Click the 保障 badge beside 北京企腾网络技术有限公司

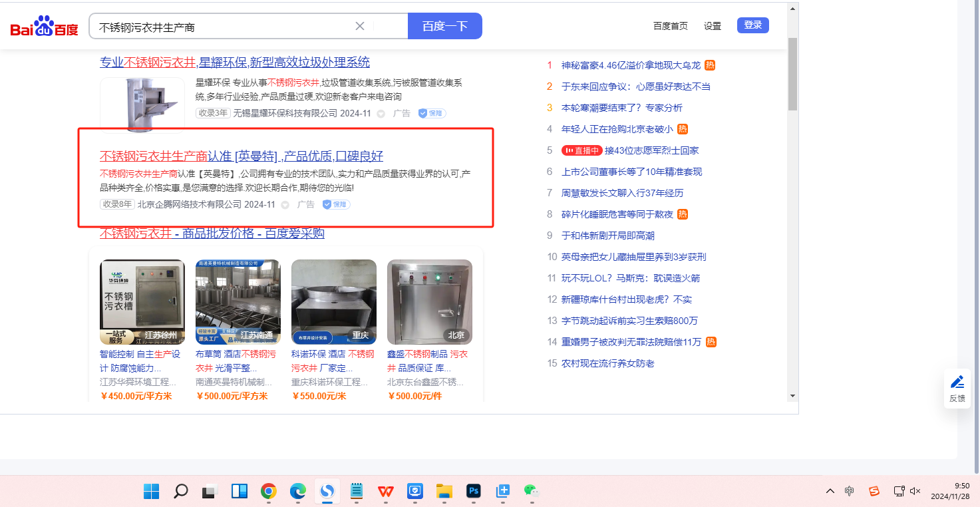pyautogui.click(x=336, y=204)
